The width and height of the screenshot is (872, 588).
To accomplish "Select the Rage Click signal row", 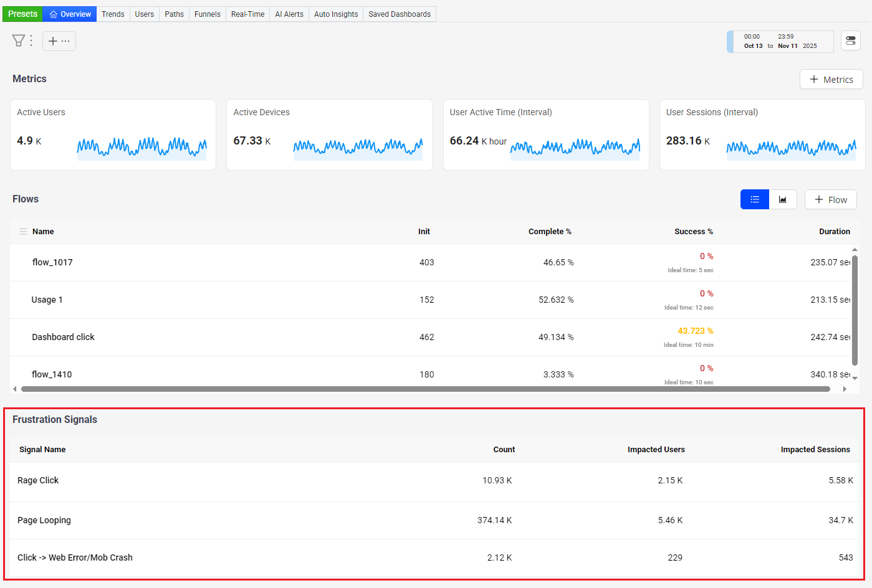I will (x=434, y=481).
